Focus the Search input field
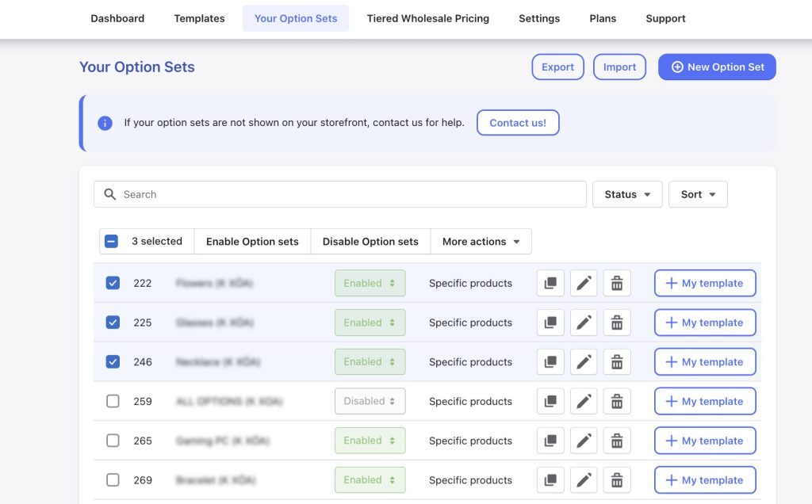Viewport: 812px width, 504px height. click(339, 194)
